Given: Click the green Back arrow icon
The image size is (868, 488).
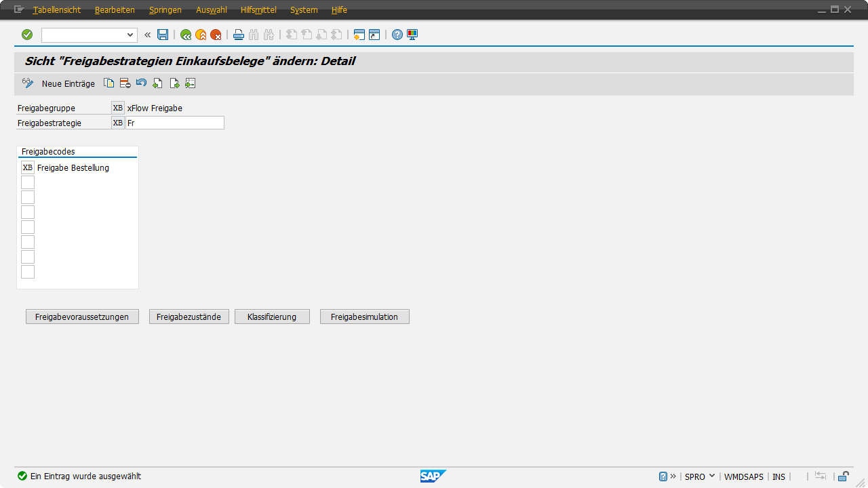Looking at the screenshot, I should 185,35.
